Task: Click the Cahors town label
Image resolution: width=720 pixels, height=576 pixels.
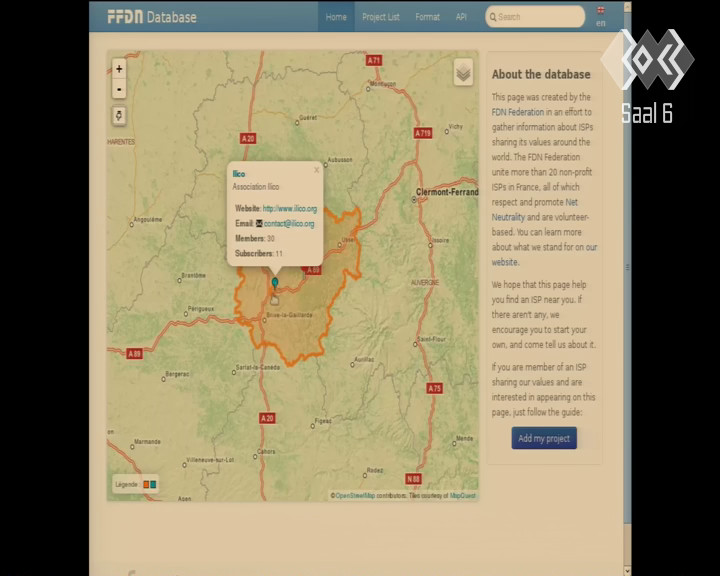Action: pyautogui.click(x=266, y=452)
